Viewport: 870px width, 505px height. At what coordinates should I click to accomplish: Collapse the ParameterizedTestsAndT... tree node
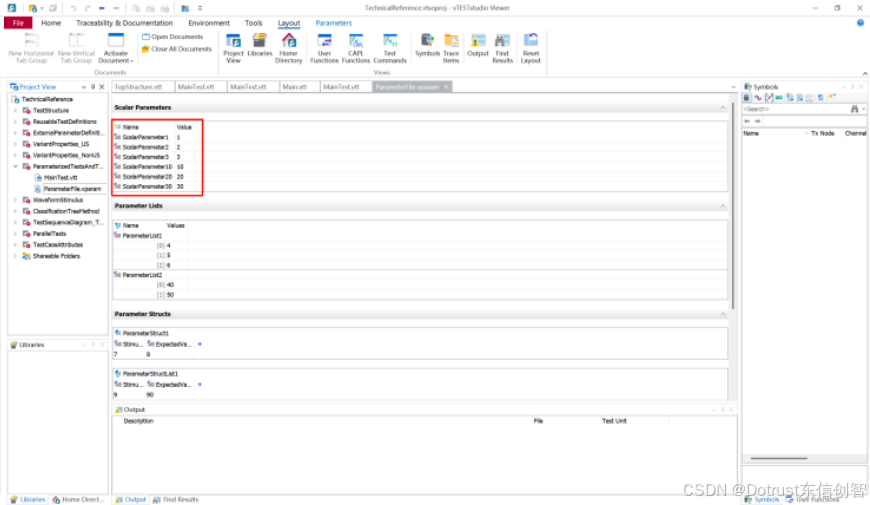[x=16, y=166]
